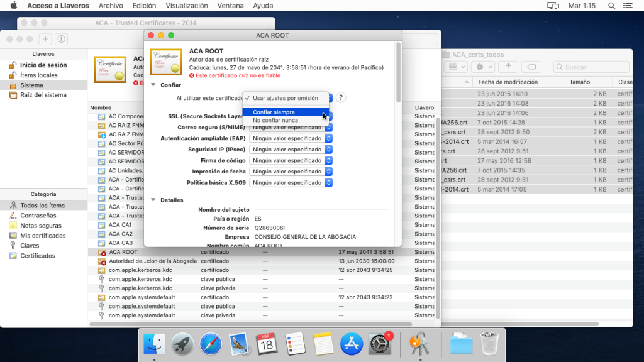Open the Seguridad IP (IPsec) dropdown

pyautogui.click(x=291, y=150)
